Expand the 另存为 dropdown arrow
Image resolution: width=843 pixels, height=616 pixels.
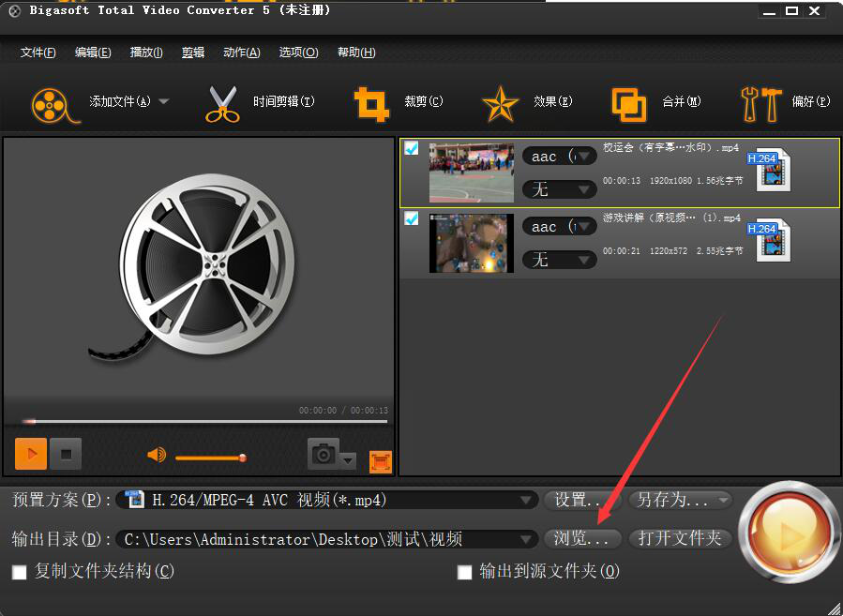pyautogui.click(x=723, y=500)
